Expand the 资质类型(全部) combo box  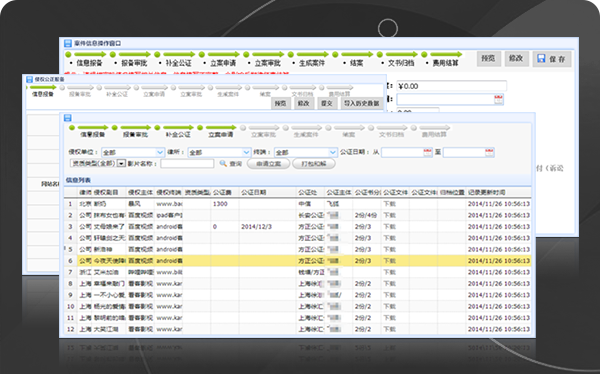pyautogui.click(x=121, y=163)
